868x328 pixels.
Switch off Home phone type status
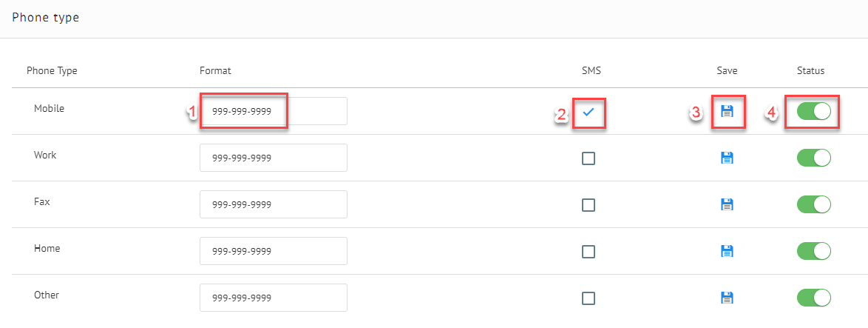click(814, 251)
